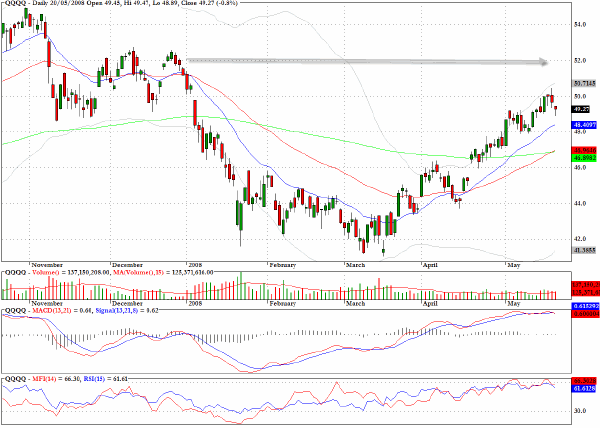
Task: Click the blue 61.6128 RSI value tag
Action: [584, 388]
